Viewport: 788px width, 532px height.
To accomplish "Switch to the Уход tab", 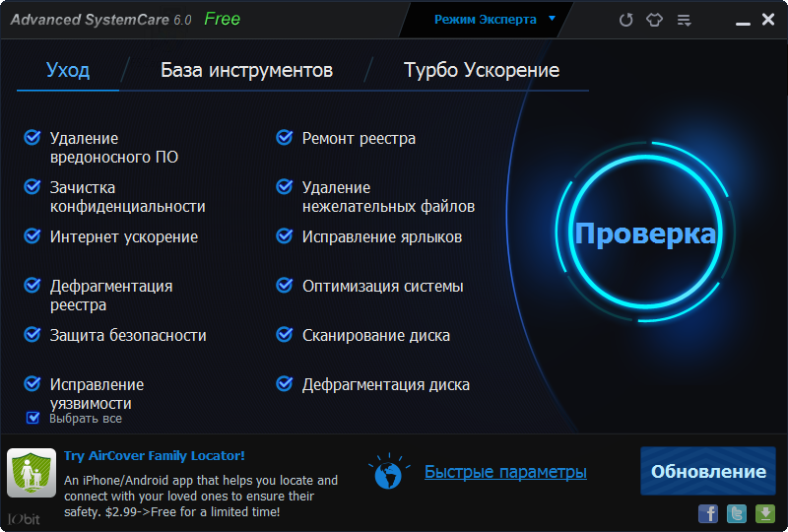I will 68,70.
